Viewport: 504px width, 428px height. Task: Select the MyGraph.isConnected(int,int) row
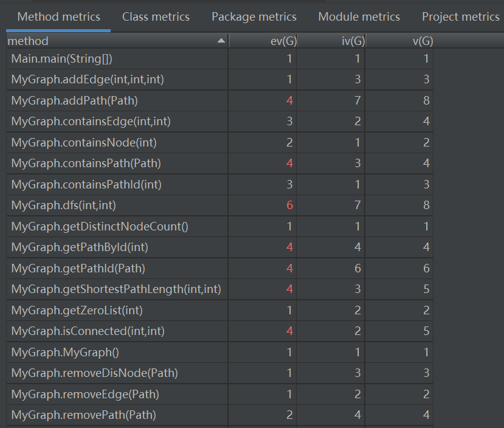click(219, 331)
